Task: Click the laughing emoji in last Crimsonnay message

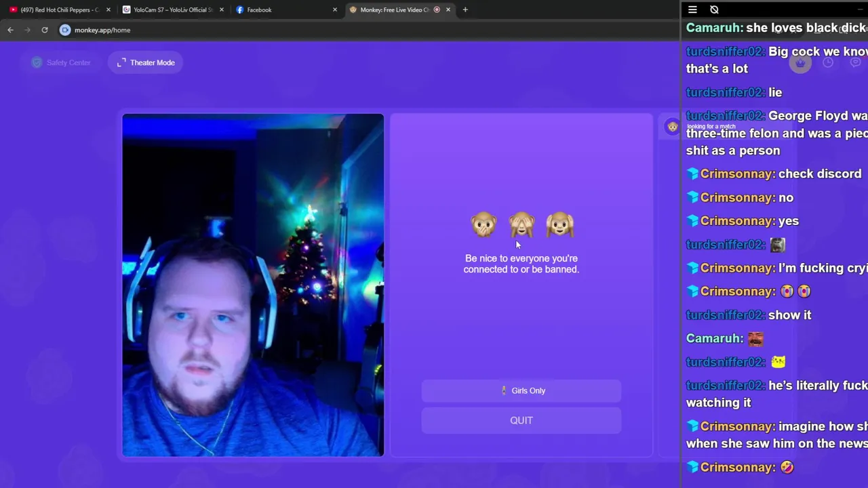Action: point(787,467)
